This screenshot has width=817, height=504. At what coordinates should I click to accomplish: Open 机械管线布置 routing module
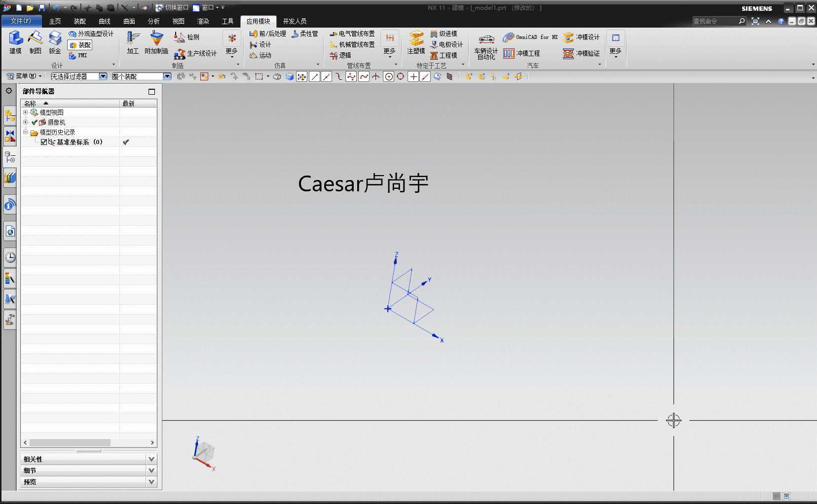coord(352,44)
